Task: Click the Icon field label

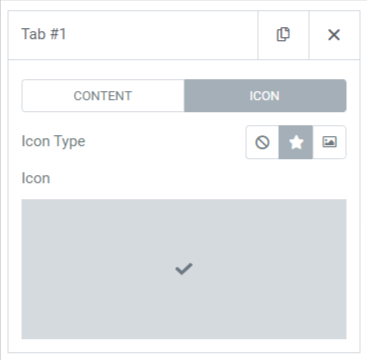Action: click(x=36, y=178)
